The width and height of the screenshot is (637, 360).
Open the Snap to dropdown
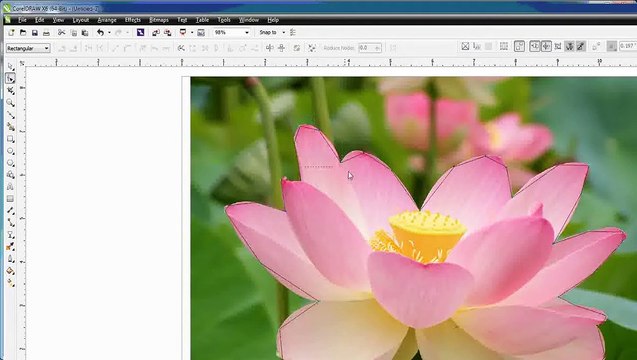(x=284, y=33)
